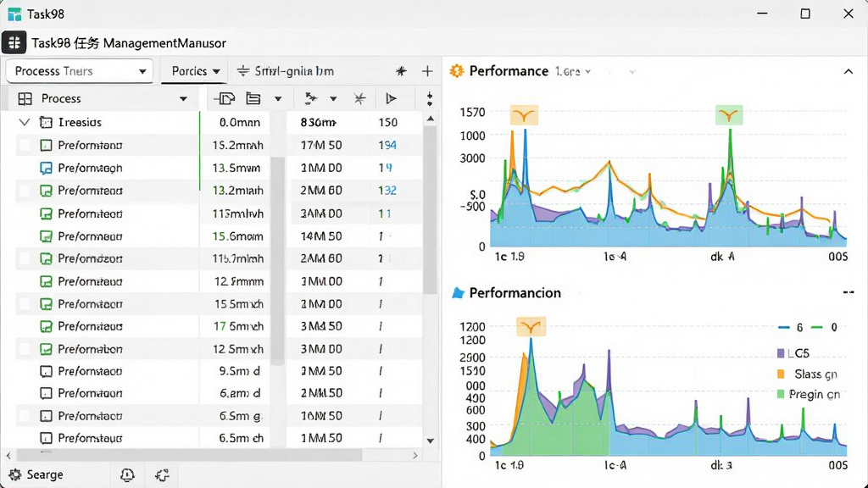Tick checkbox on the 13.2 row
868x488 pixels.
[25, 191]
